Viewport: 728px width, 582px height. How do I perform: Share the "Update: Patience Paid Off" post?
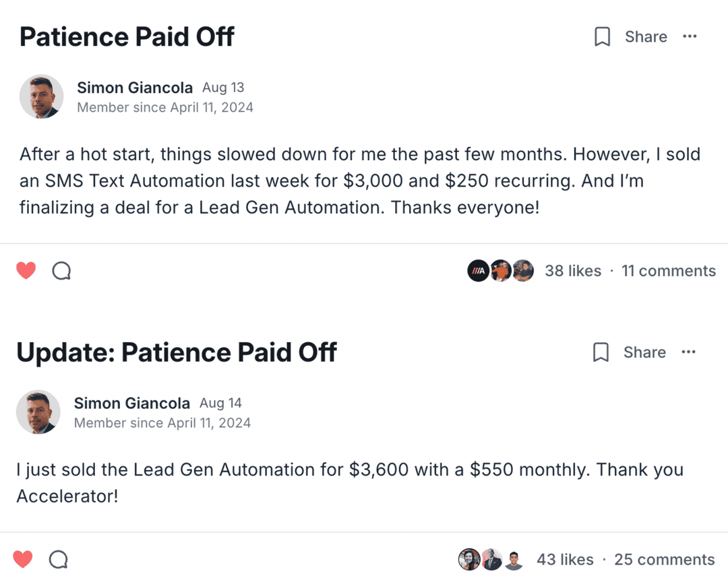point(644,352)
